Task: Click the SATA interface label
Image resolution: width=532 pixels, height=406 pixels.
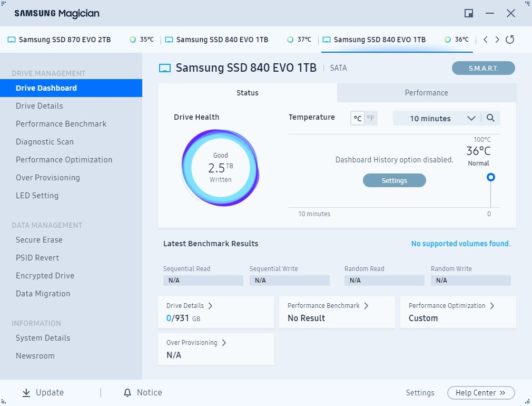Action: pos(338,68)
